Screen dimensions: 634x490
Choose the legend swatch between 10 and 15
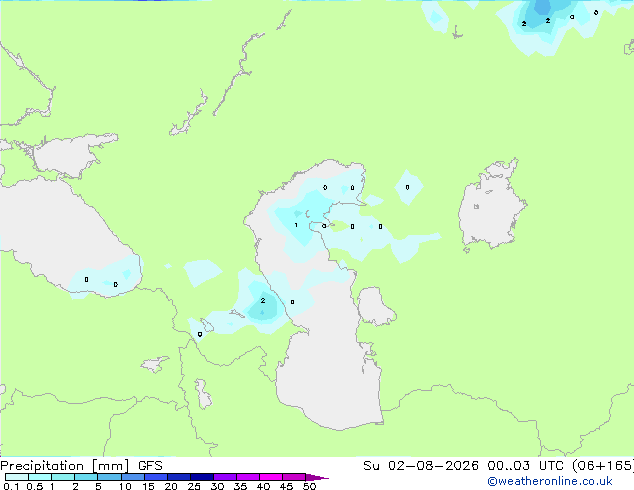[132, 477]
